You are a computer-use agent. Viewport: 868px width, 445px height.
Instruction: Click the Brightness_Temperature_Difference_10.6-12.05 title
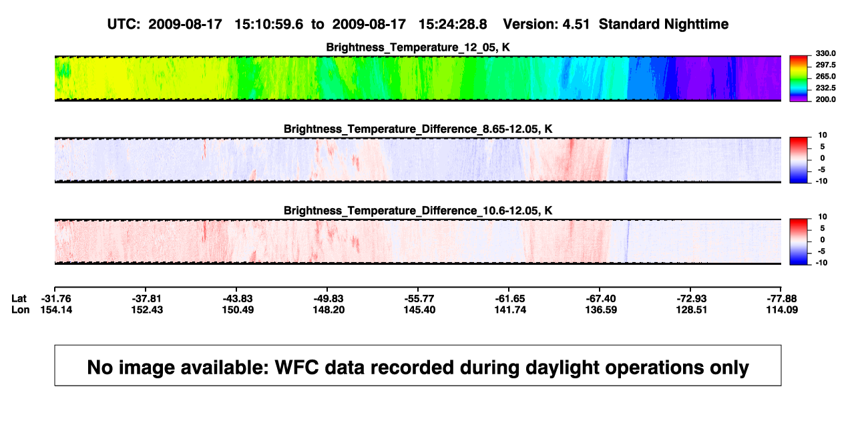click(417, 211)
